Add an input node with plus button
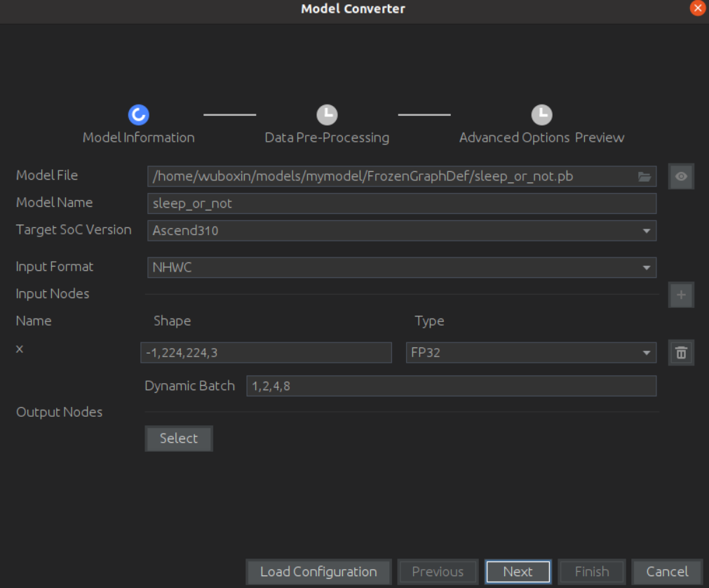This screenshot has height=588, width=709. 682,295
